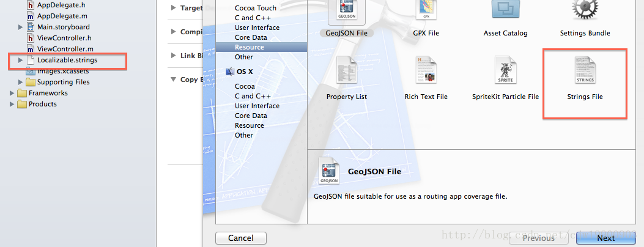The width and height of the screenshot is (644, 247).
Task: Select iOS Other category
Action: point(244,57)
